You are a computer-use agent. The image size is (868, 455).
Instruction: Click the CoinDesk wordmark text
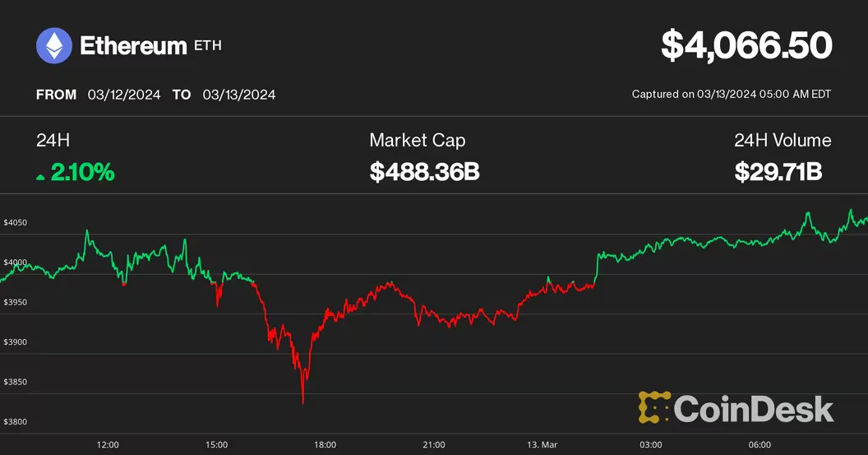tap(754, 408)
